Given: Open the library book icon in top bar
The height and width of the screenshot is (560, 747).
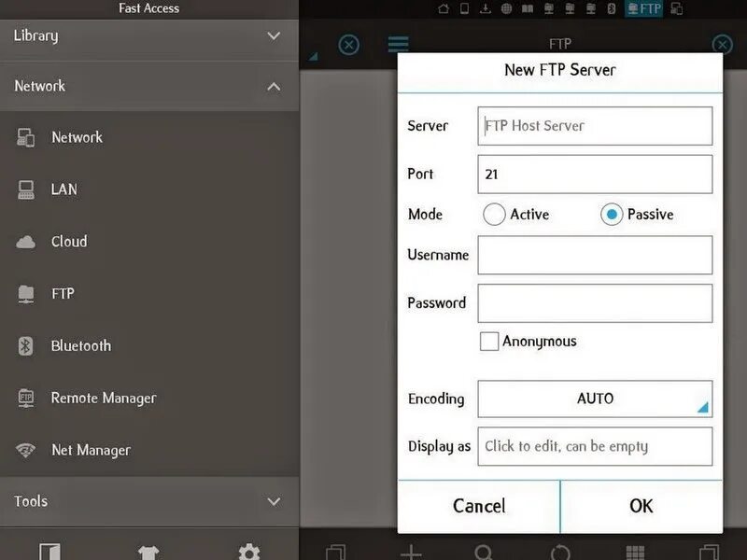Looking at the screenshot, I should tap(528, 8).
